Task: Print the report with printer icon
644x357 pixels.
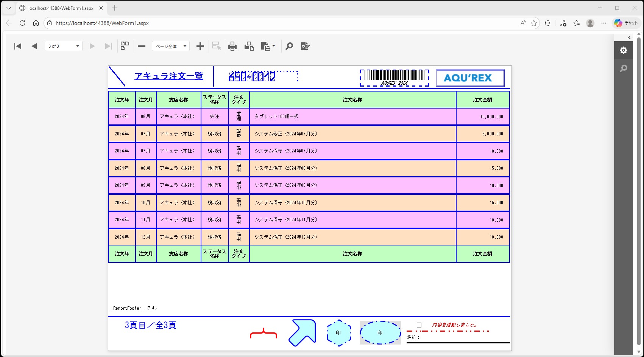Action: point(232,46)
